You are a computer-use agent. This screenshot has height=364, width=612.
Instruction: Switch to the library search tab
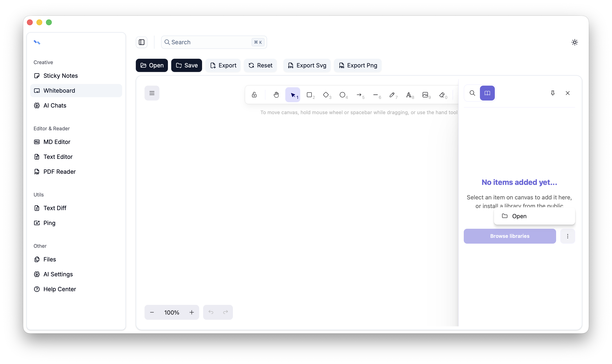pyautogui.click(x=472, y=93)
